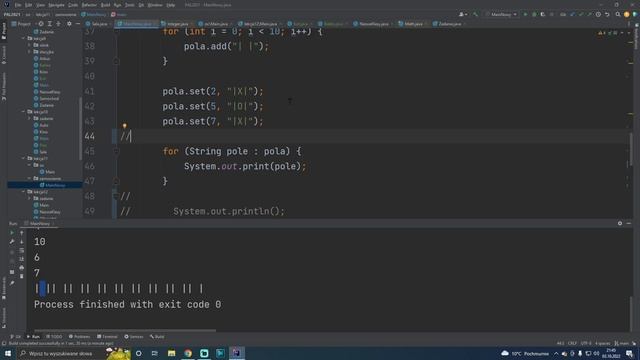Switch to the Math.java editor tab

[x=411, y=24]
